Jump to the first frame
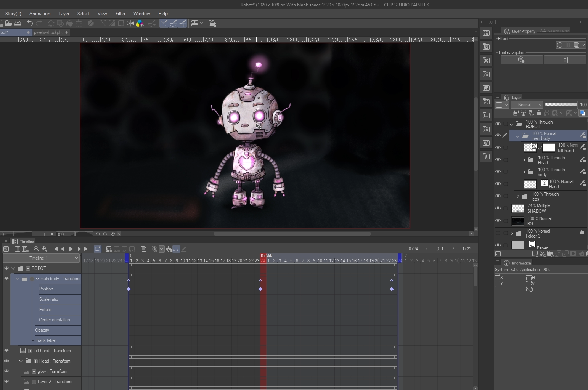Image resolution: width=588 pixels, height=390 pixels. coord(56,249)
